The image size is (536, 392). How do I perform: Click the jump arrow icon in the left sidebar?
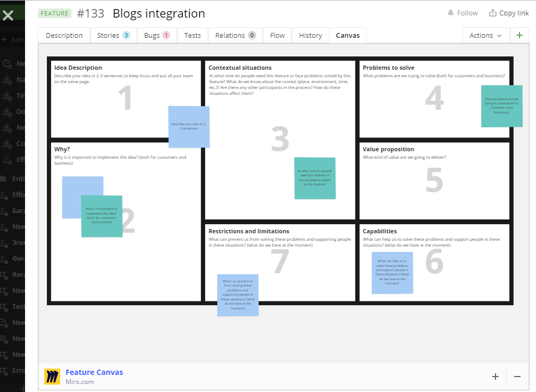point(4,39)
